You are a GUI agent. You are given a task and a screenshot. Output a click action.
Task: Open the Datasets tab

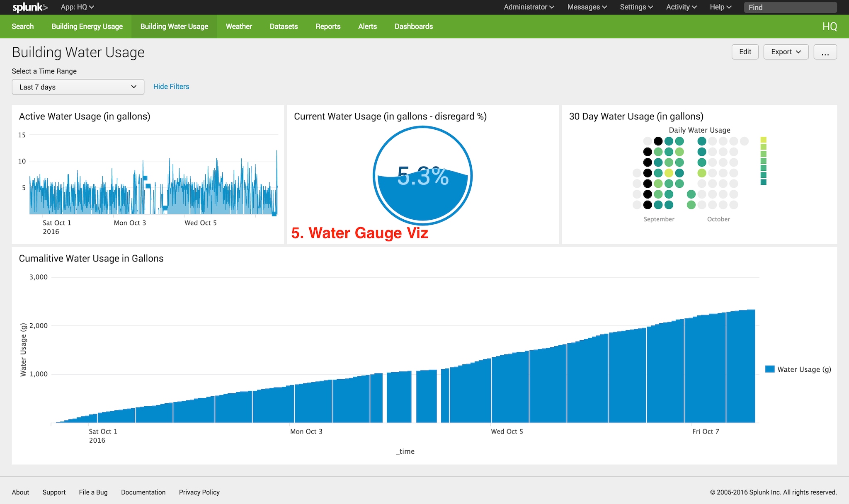click(x=284, y=27)
